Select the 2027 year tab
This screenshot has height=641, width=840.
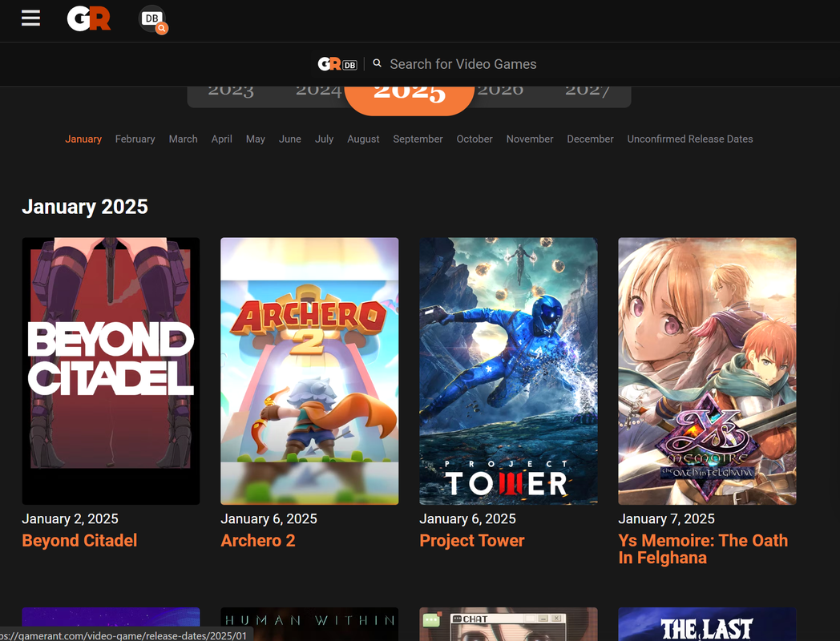(x=588, y=91)
